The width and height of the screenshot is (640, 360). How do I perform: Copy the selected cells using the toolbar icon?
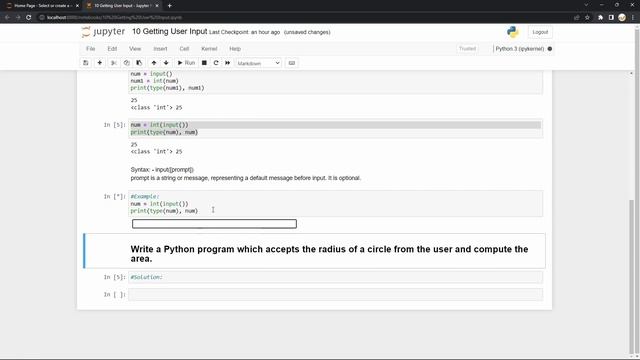[127, 63]
